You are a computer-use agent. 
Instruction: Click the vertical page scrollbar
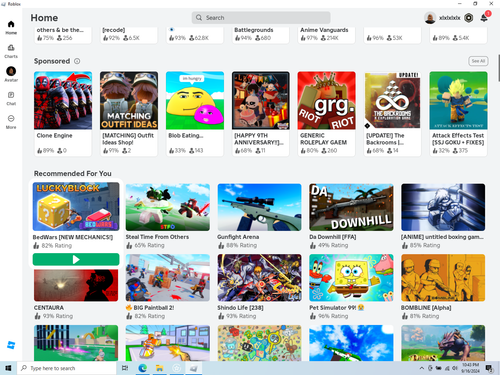499,68
